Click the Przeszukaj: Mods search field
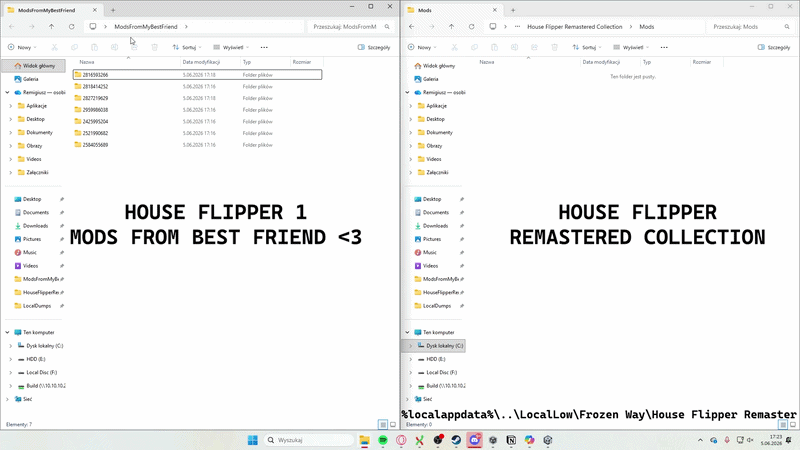Screen dimensions: 800x450 pyautogui.click(x=751, y=27)
